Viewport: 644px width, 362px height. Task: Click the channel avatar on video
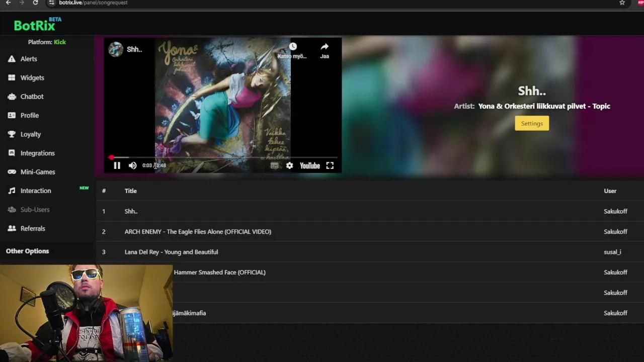click(x=116, y=49)
